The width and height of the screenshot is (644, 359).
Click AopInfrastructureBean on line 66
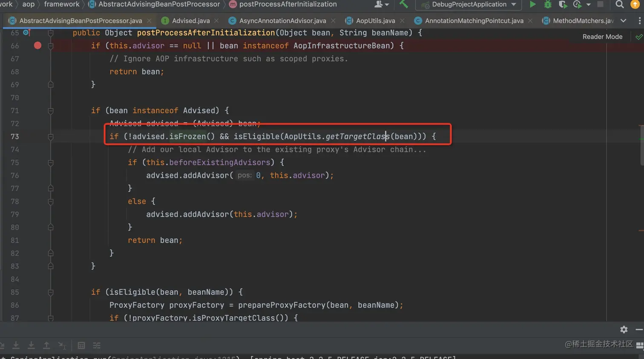tap(341, 46)
